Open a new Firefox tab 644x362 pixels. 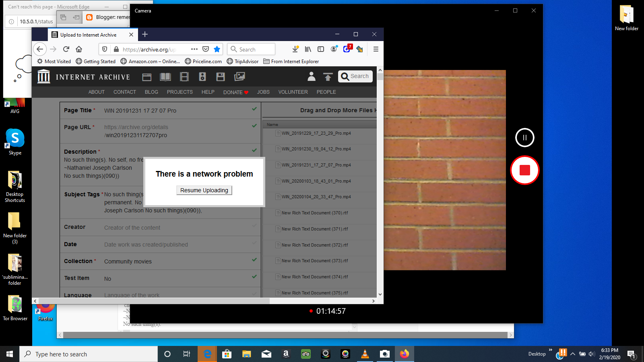(145, 35)
